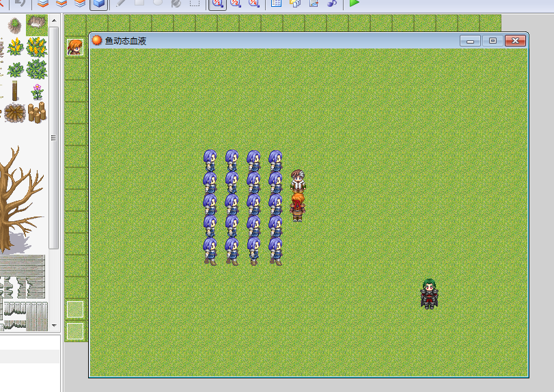The width and height of the screenshot is (554, 392).
Task: Click the orange-haired character in game window
Action: 297,207
